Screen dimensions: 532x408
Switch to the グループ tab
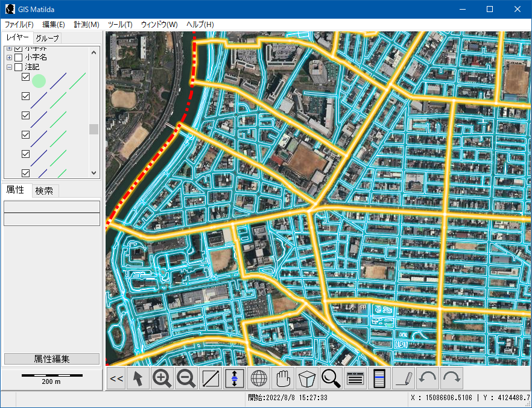pyautogui.click(x=47, y=39)
